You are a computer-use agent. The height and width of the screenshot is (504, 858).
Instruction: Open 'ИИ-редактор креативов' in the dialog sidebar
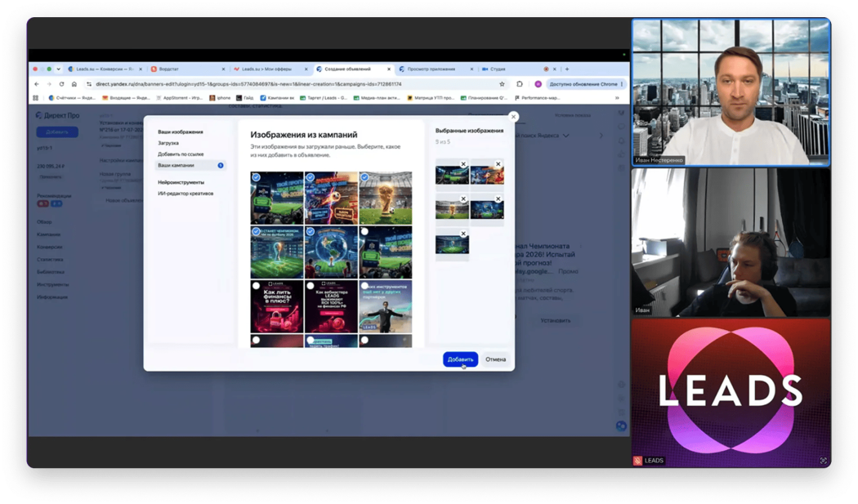tap(185, 193)
